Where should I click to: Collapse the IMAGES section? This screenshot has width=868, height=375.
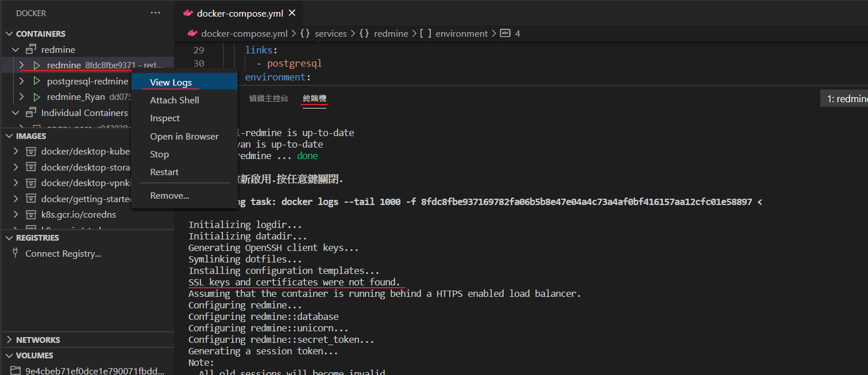(9, 136)
